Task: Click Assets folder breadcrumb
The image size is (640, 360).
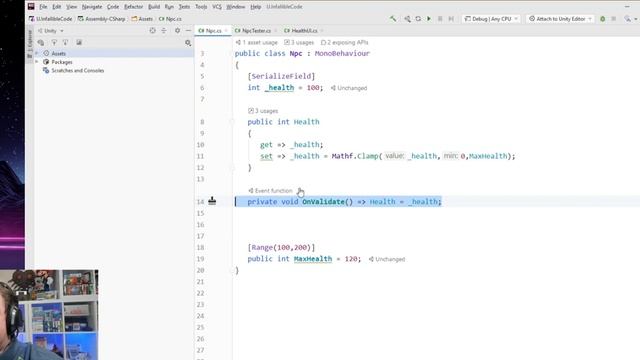Action: click(x=142, y=19)
